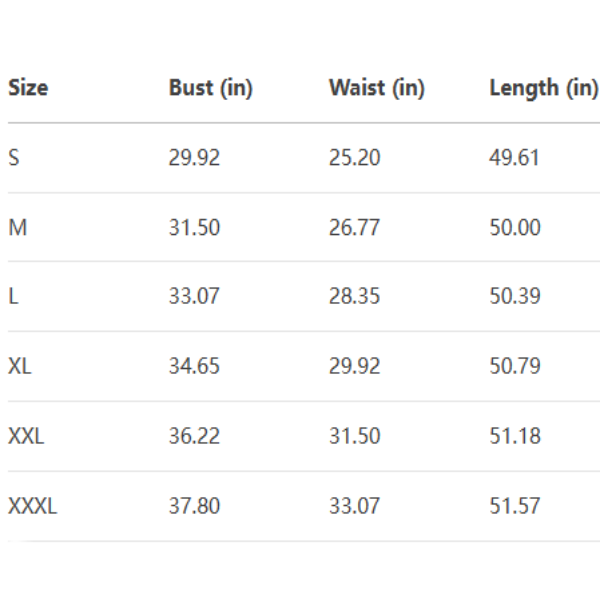Select the M size row label
This screenshot has width=600, height=600.
pos(17,228)
